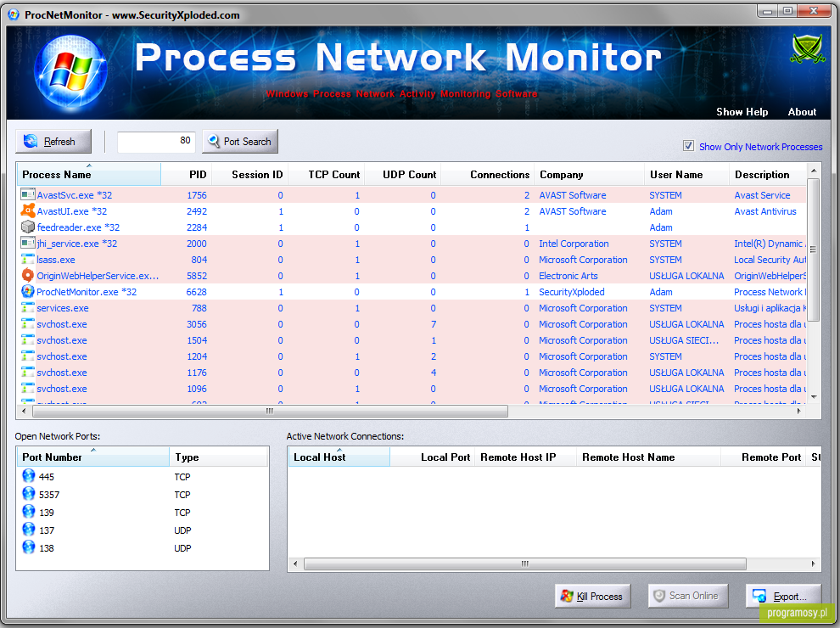Screen dimensions: 840x628
Task: Click the Show Only Network Processes label
Action: click(x=760, y=146)
